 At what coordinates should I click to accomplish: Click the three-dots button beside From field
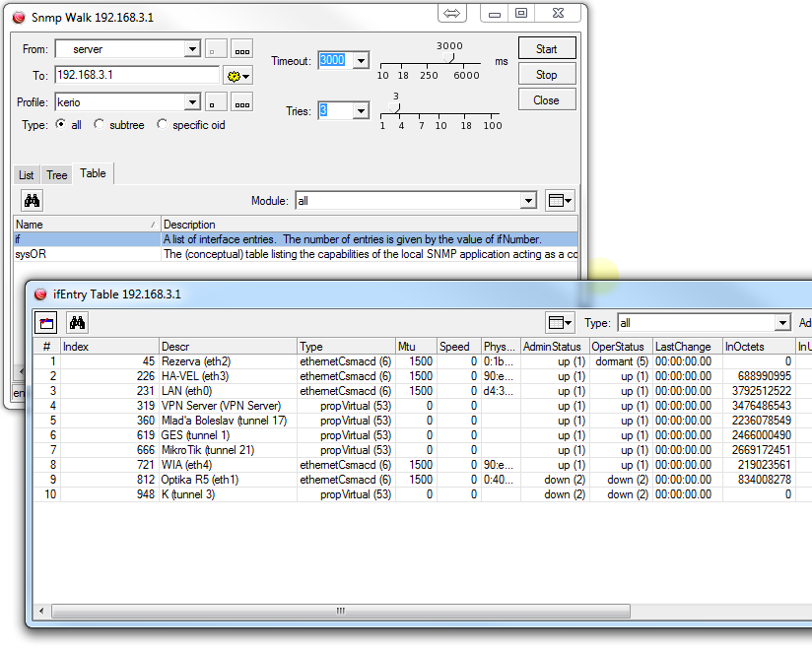pos(241,49)
